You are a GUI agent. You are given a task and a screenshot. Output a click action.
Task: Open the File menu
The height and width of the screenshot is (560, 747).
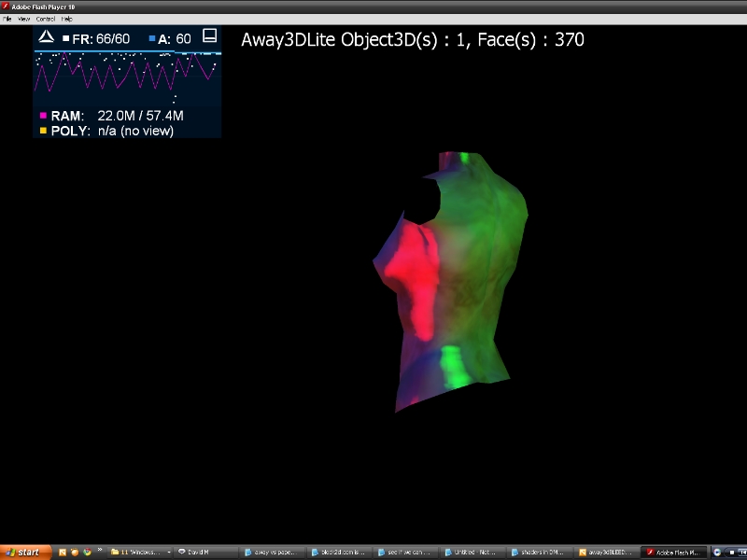click(7, 19)
